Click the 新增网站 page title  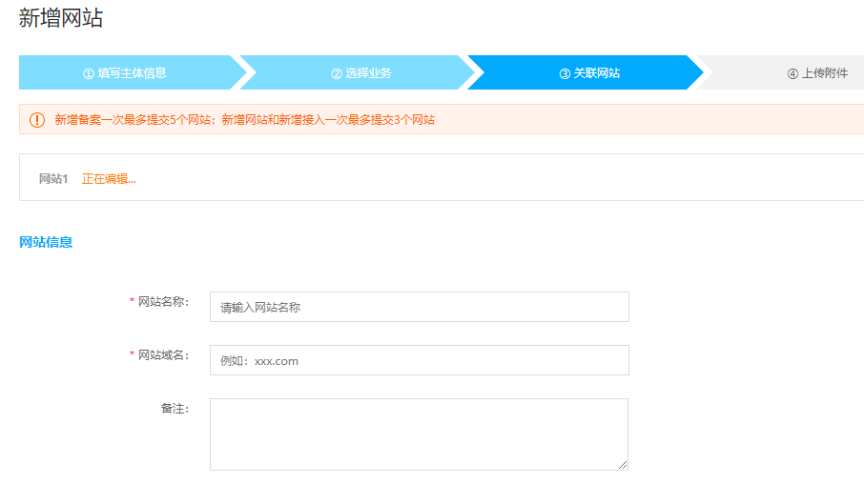tap(61, 18)
